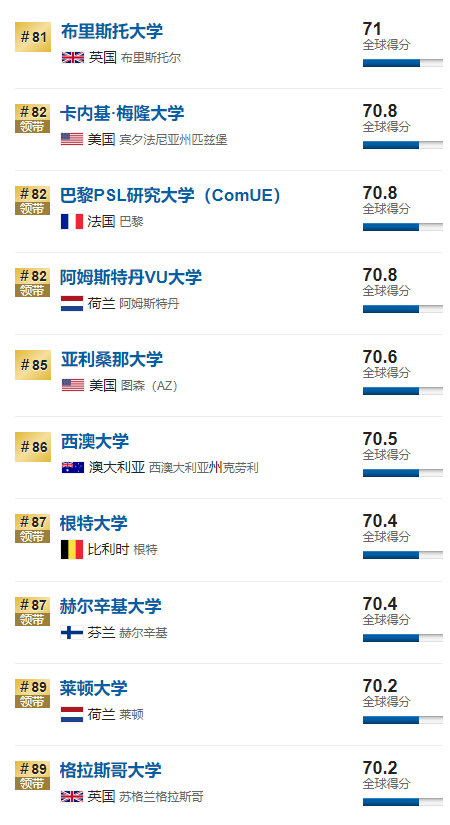Viewport: 450px width, 825px height.
Task: Click the #85 rank badge
Action: tap(33, 365)
